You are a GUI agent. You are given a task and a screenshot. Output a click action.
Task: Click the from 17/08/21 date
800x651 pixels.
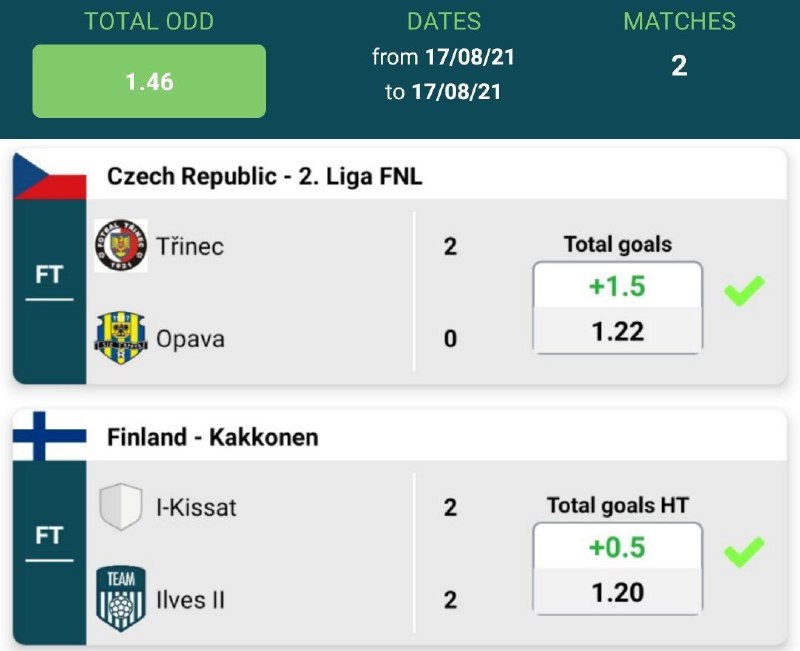[x=443, y=57]
